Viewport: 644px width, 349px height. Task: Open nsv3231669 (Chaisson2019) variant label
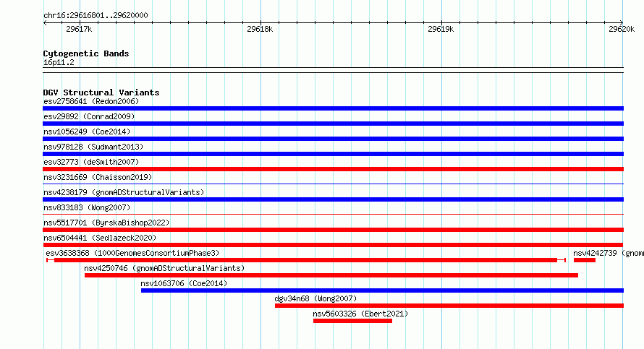(98, 177)
